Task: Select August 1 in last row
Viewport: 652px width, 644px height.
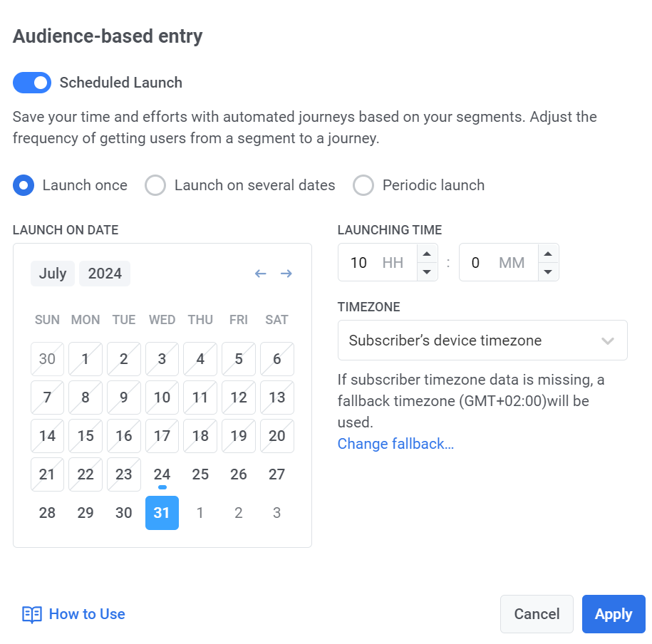Action: 200,513
